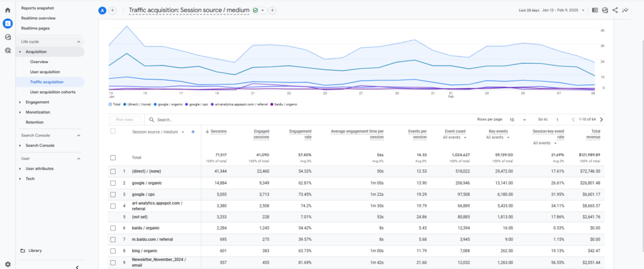The image size is (644, 269).
Task: Select User acquisition in the sidebar
Action: 45,72
